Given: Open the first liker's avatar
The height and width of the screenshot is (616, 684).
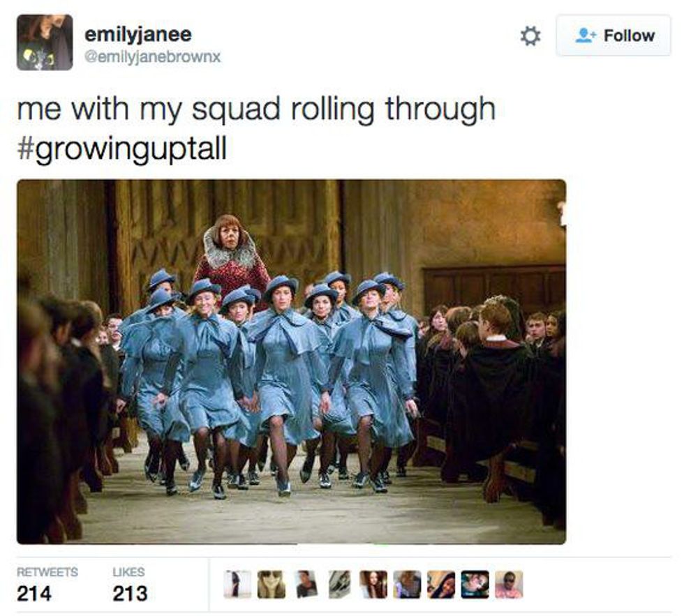Looking at the screenshot, I should (237, 584).
